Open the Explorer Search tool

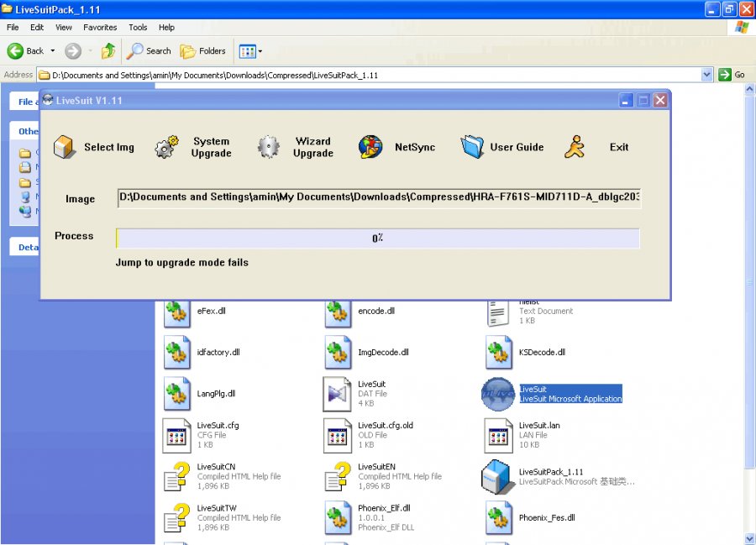coord(149,50)
